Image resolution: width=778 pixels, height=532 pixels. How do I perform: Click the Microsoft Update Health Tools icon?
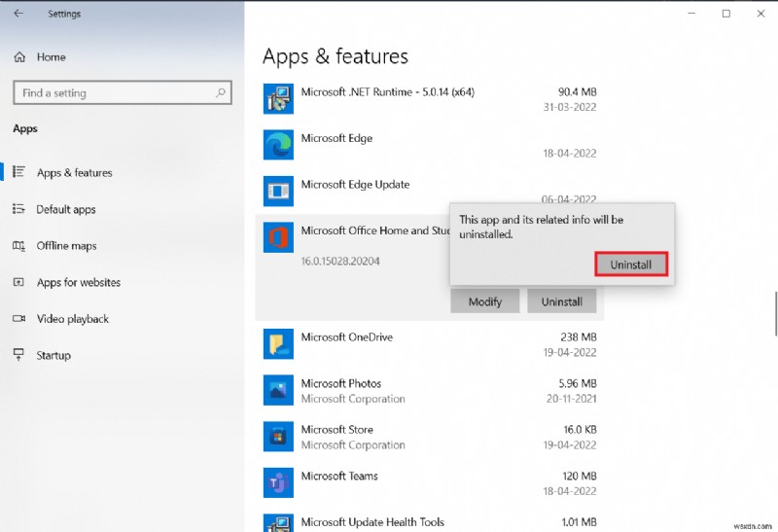[278, 523]
